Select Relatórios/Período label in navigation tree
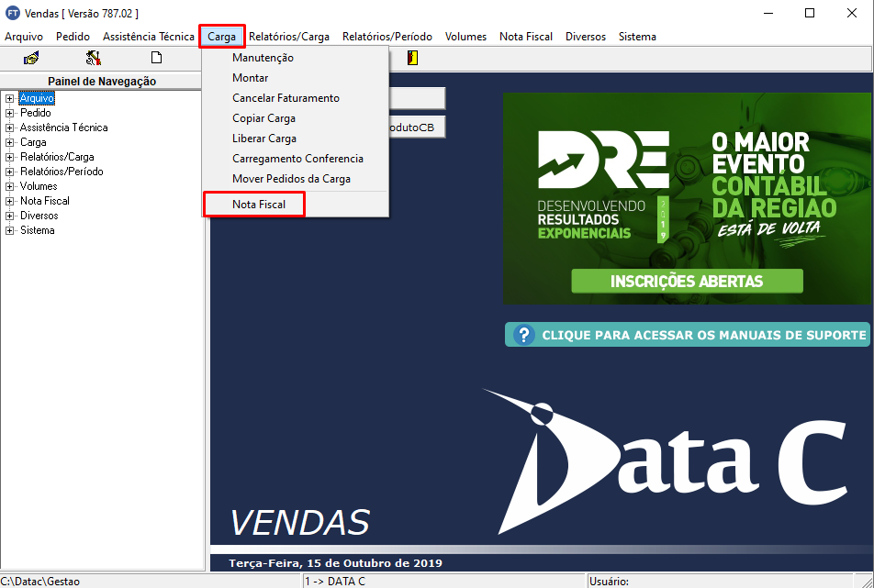This screenshot has height=588, width=874. pos(62,172)
